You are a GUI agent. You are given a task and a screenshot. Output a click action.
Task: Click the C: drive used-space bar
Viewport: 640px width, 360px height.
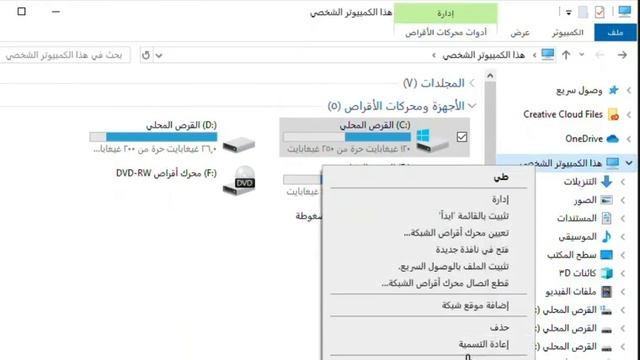click(x=347, y=137)
